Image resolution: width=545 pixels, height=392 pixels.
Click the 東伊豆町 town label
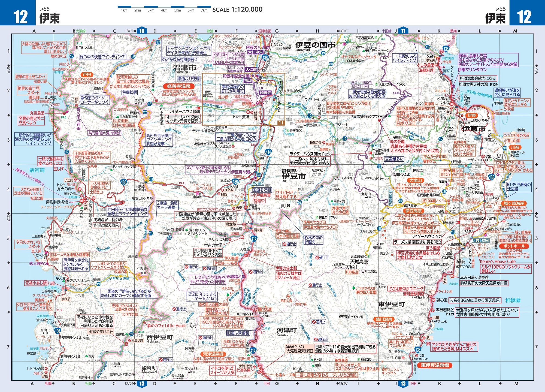tap(391, 304)
